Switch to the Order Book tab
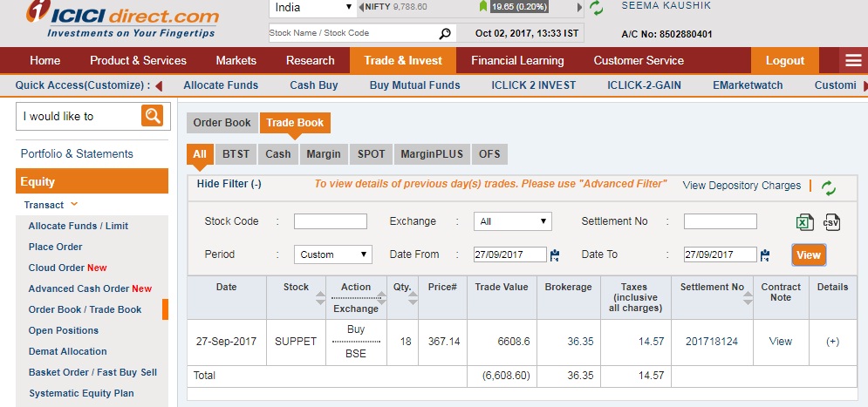868x407 pixels. pyautogui.click(x=222, y=123)
